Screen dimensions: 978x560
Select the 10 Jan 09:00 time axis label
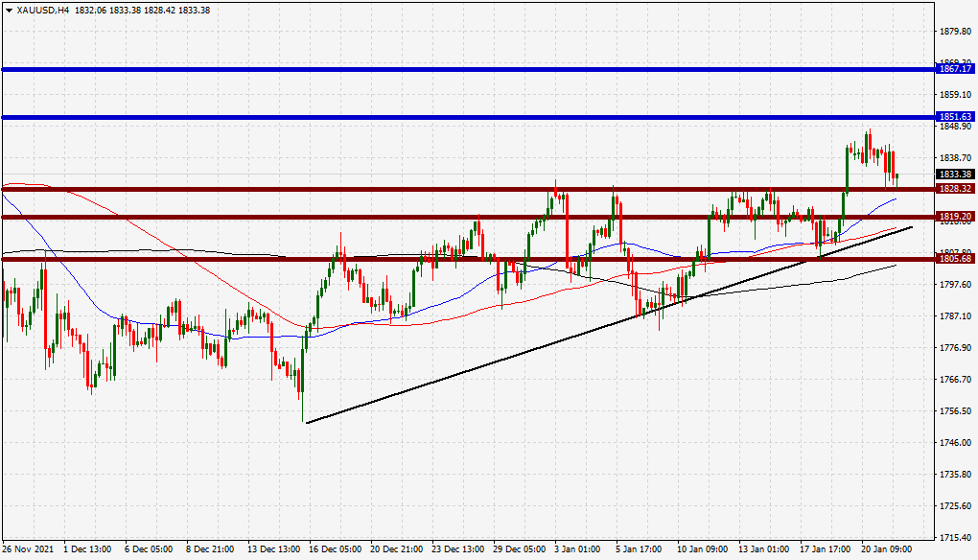[703, 549]
